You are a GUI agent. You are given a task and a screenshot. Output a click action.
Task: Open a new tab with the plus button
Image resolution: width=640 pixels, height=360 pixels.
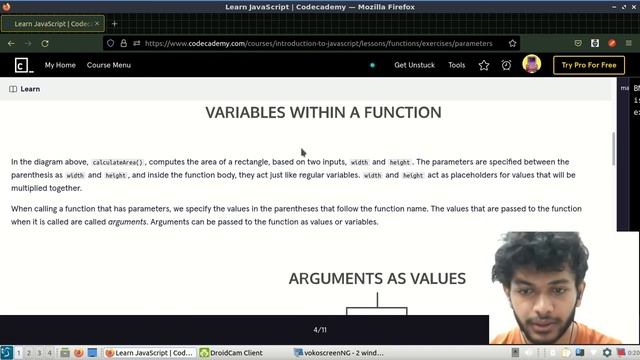114,24
